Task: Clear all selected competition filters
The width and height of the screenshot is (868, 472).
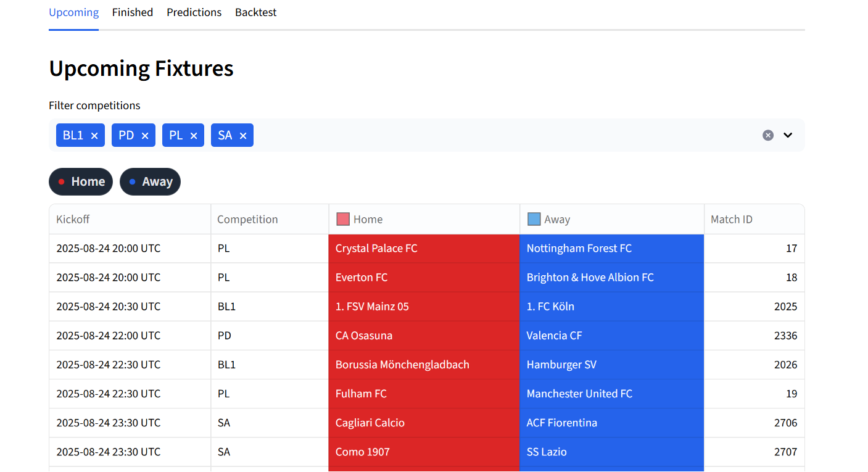Action: [x=767, y=135]
